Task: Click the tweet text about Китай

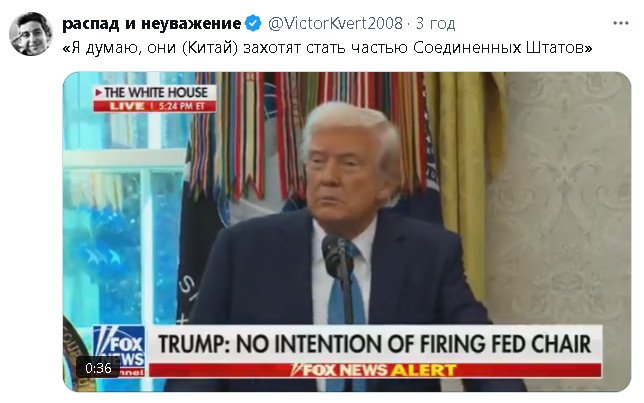Action: [327, 48]
